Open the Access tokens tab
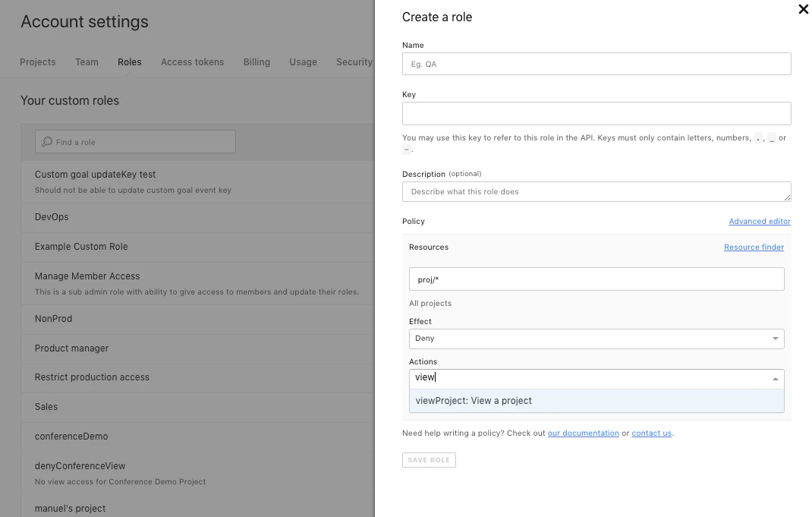812x517 pixels. point(192,61)
